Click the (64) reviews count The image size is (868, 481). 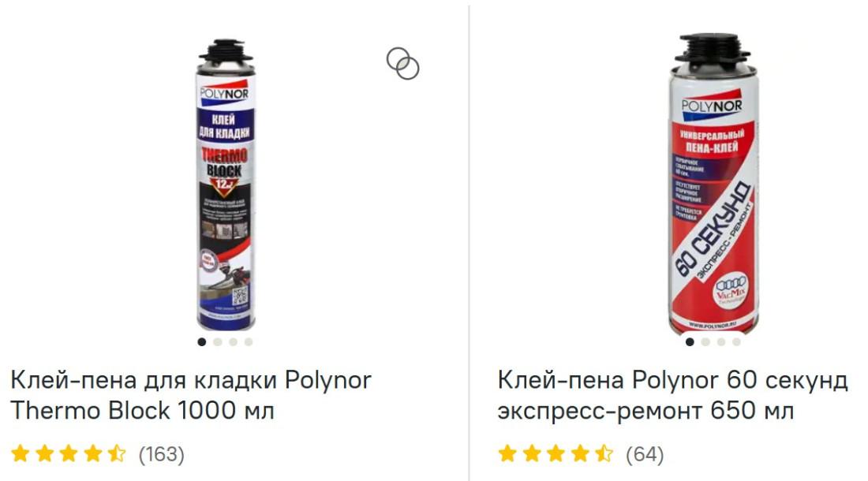pos(645,454)
